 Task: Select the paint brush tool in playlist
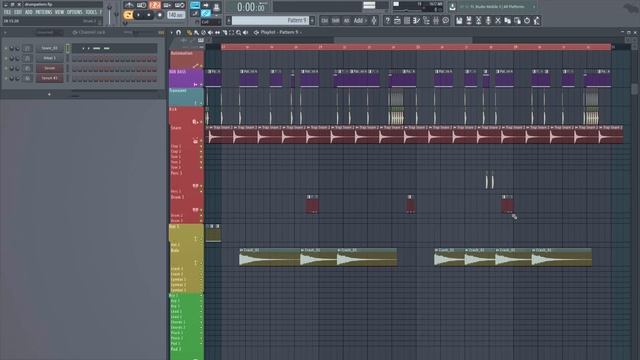click(196, 32)
